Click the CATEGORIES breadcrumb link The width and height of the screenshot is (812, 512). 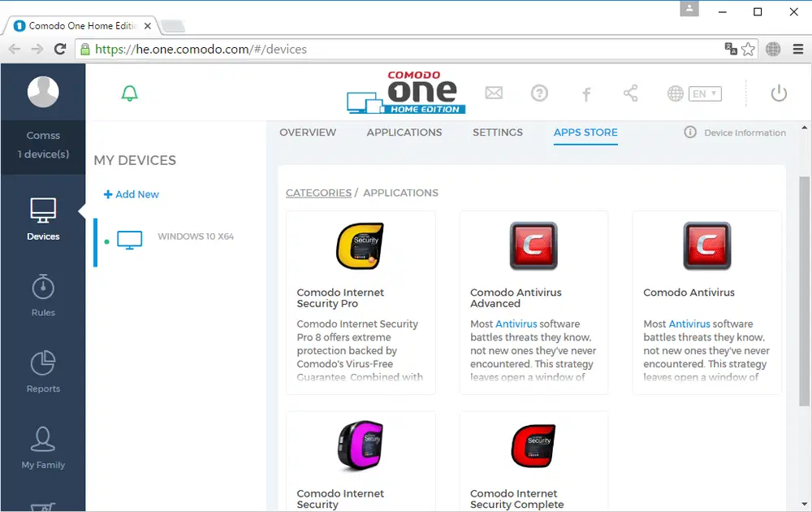(x=318, y=193)
